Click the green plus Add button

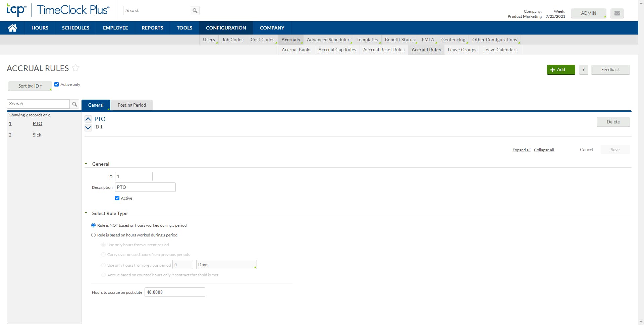tap(560, 69)
